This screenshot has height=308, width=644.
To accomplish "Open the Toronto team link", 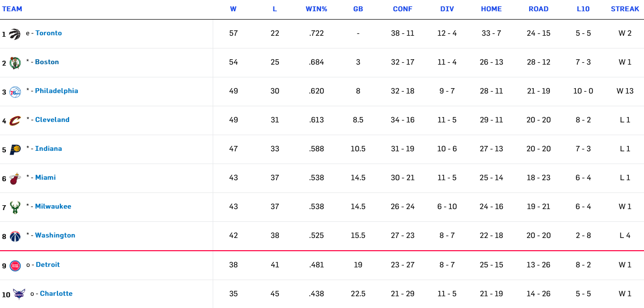I will 49,33.
